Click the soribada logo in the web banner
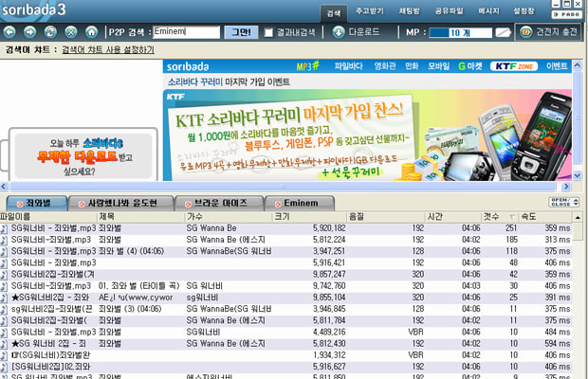This screenshot has height=379, width=588. pyautogui.click(x=188, y=66)
